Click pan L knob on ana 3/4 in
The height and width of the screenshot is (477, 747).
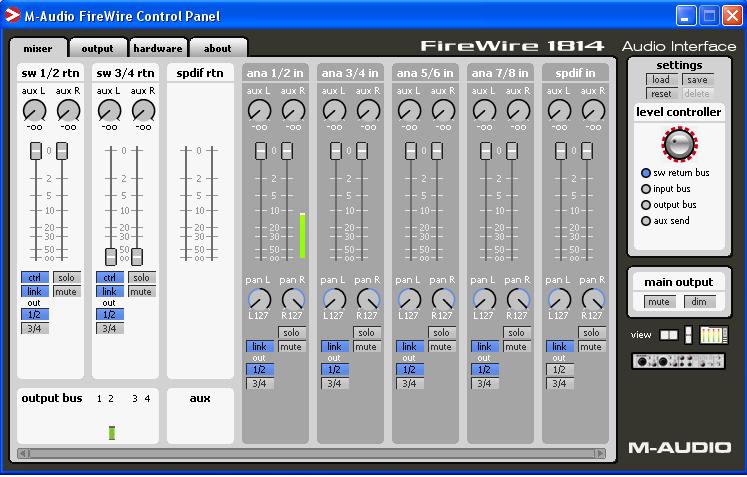coord(334,300)
